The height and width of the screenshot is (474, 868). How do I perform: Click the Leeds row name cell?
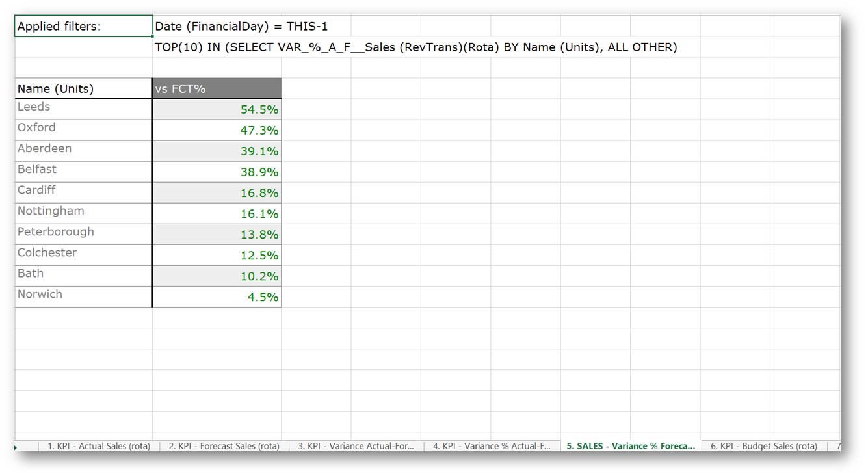[83, 109]
